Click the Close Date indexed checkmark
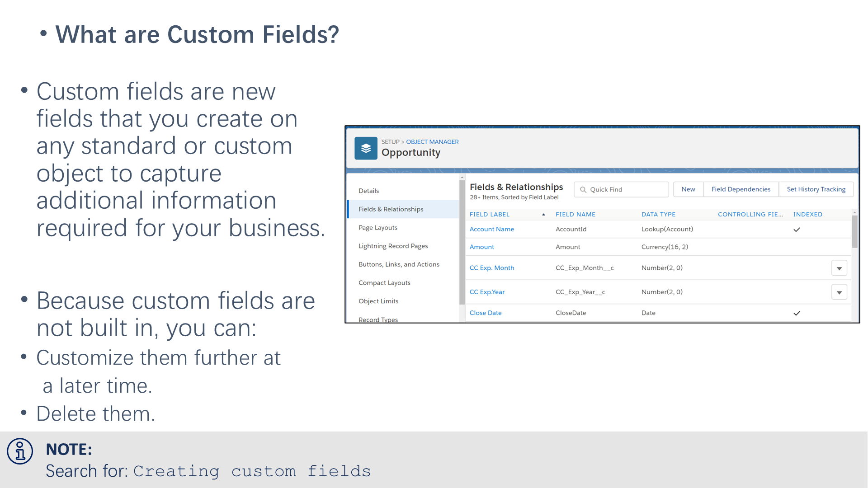Image resolution: width=868 pixels, height=488 pixels. pos(797,313)
